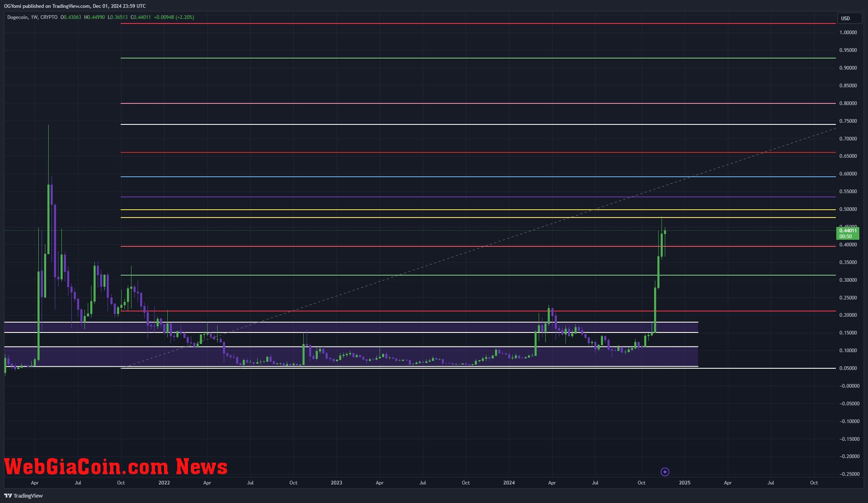
Task: Open the purple event marker on the time axis
Action: (x=665, y=472)
